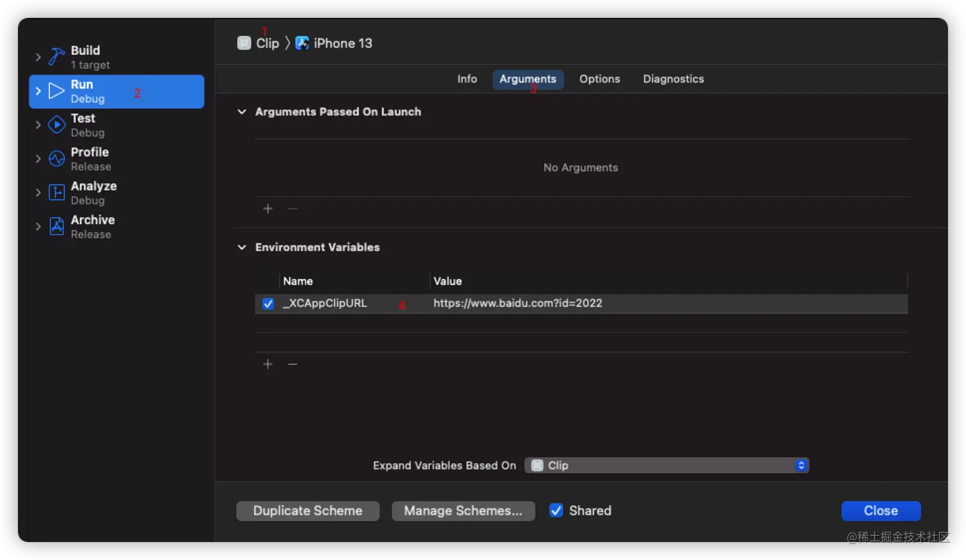The image size is (966, 560).
Task: Click the Clip scheme icon in breadcrumb
Action: tap(244, 43)
